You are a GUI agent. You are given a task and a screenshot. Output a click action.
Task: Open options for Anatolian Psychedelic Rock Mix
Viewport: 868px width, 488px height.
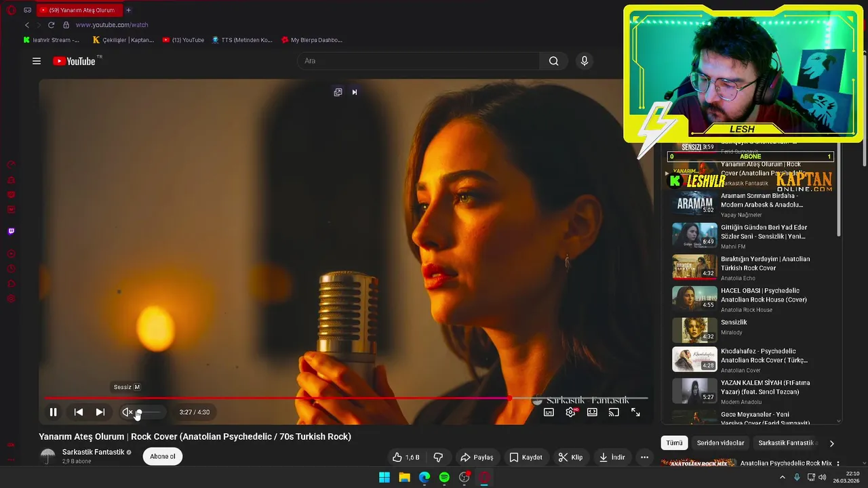[838, 464]
